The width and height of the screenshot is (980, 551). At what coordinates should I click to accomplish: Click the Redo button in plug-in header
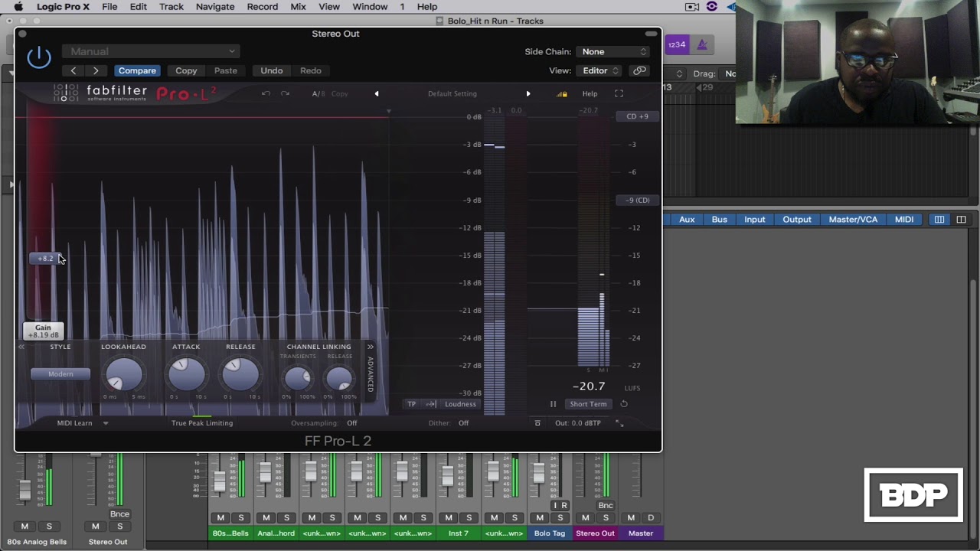(311, 70)
